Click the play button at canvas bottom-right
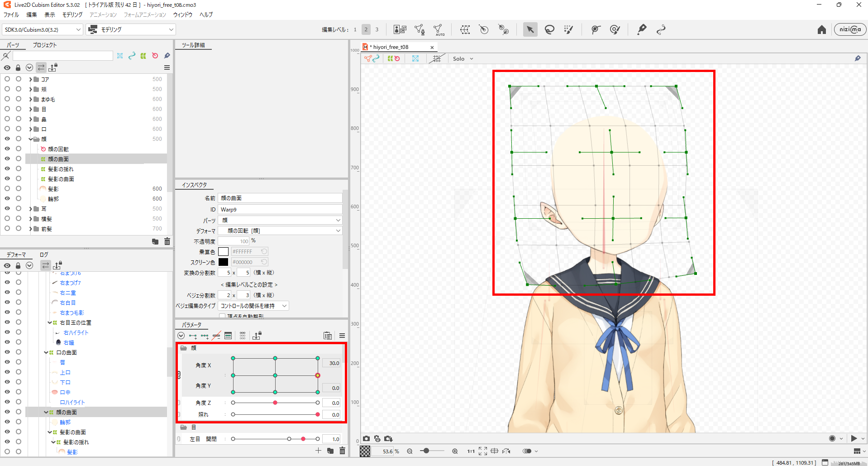Image resolution: width=868 pixels, height=466 pixels. tap(854, 438)
